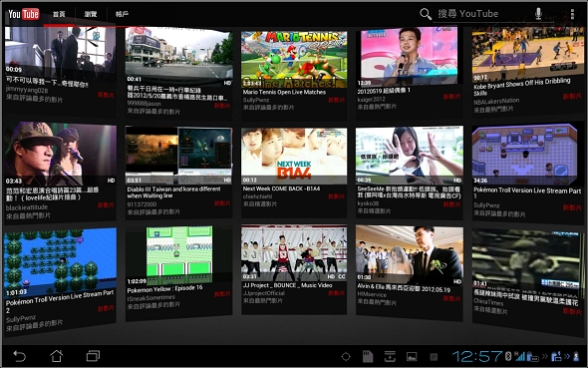Image resolution: width=588 pixels, height=368 pixels.
Task: Tap the SD card notification icon
Action: click(x=368, y=356)
